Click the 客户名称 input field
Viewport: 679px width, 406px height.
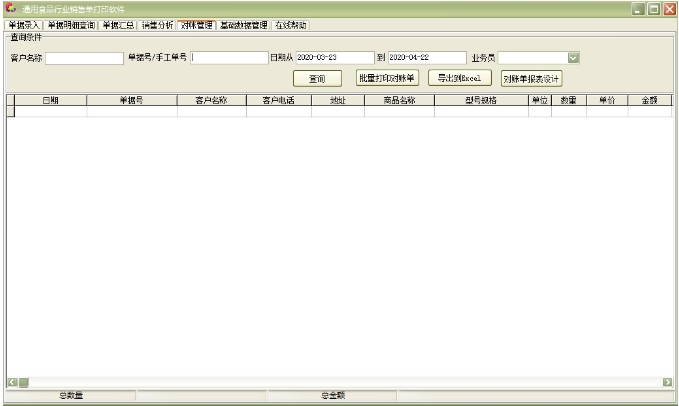[x=84, y=58]
